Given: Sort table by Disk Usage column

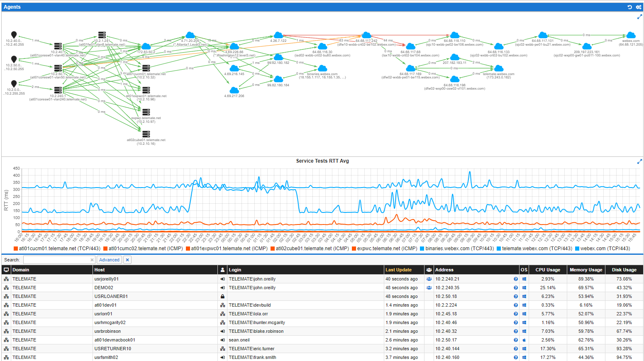Looking at the screenshot, I should point(624,270).
